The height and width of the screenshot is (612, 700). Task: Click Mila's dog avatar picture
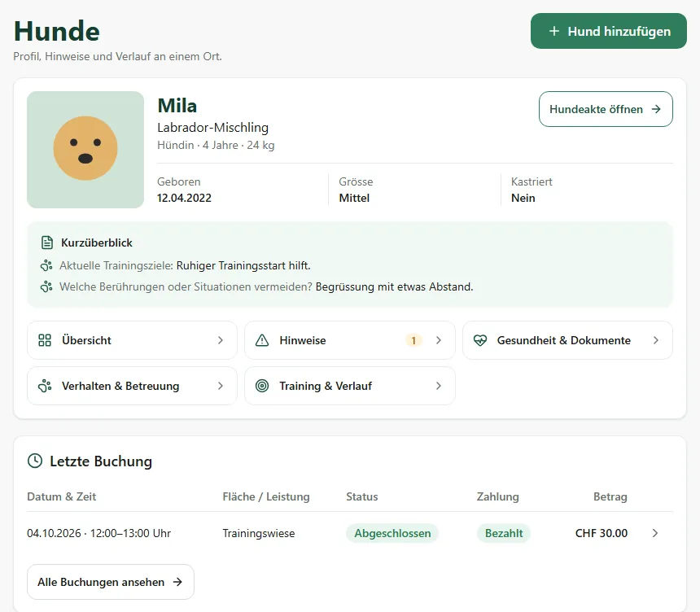pyautogui.click(x=85, y=150)
